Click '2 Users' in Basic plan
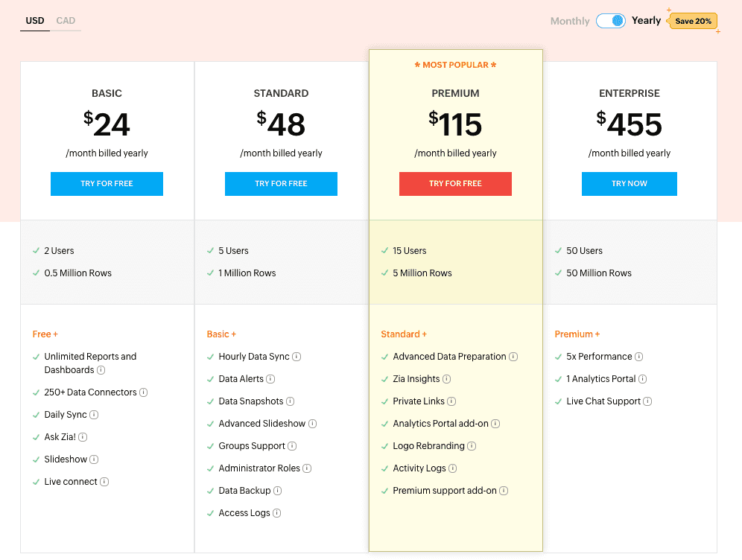 (59, 251)
